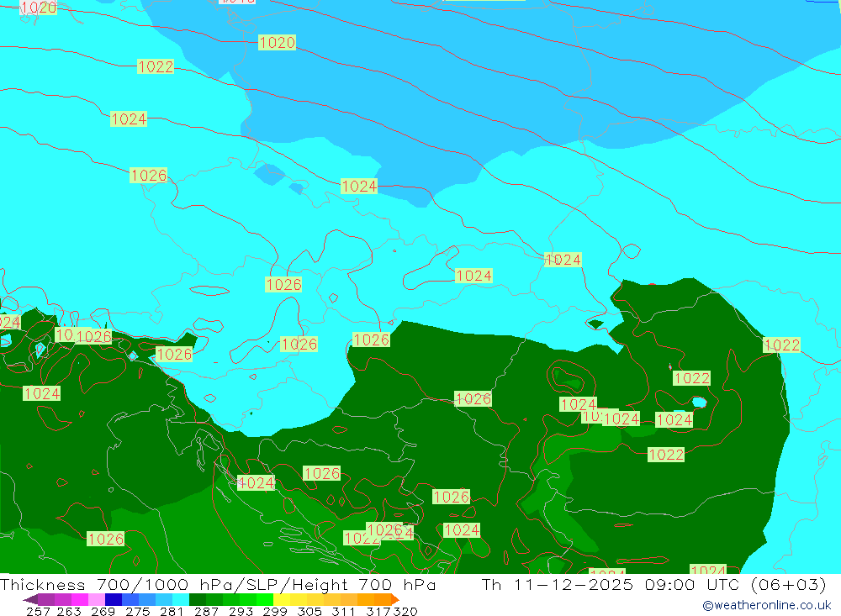
Task: Click the (06+03) forecast run text
Action: coord(789,585)
